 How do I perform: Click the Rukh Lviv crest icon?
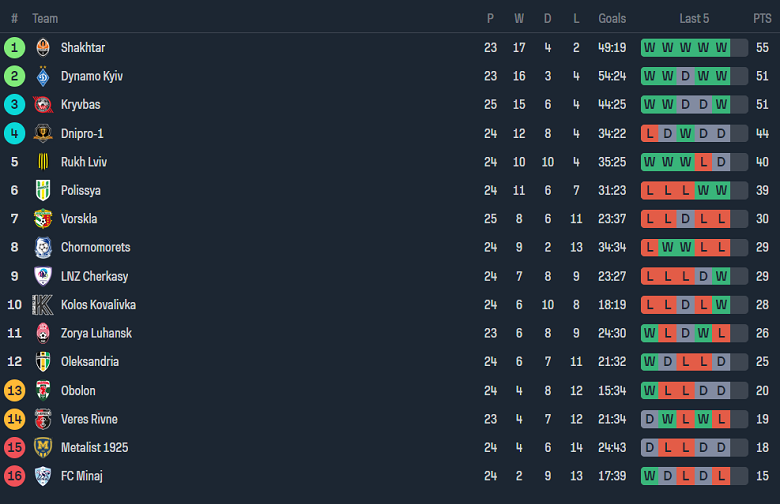pos(43,161)
